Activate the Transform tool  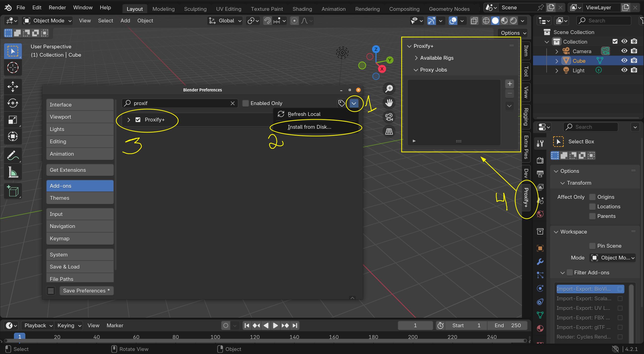13,136
